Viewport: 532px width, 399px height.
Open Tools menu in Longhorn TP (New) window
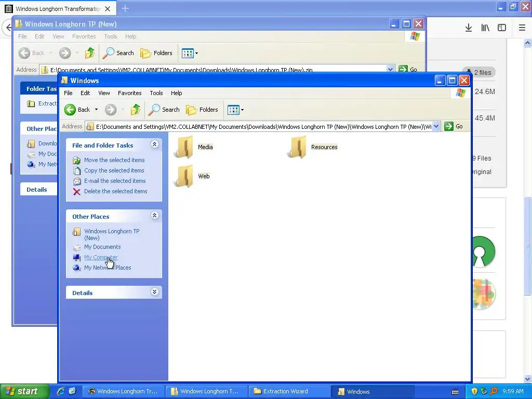coord(111,36)
